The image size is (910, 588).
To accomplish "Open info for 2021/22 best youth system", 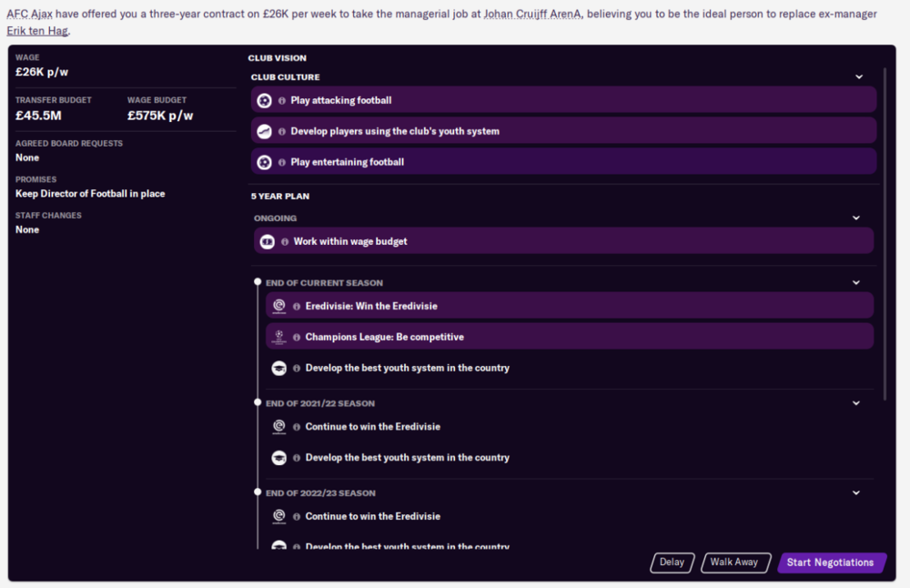I will tap(297, 458).
